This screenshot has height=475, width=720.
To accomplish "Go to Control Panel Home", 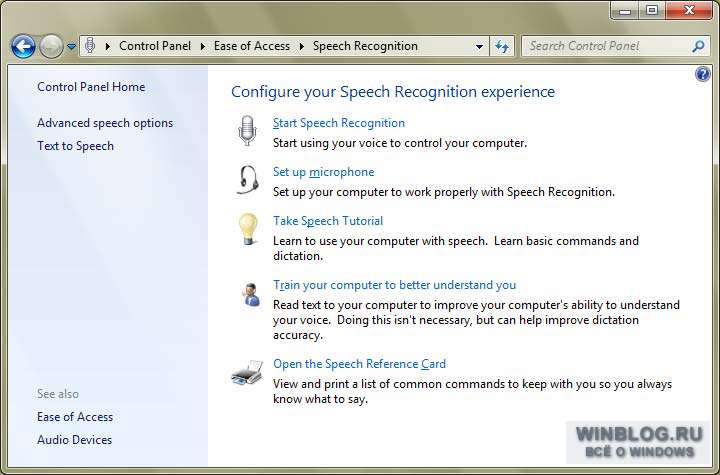I will click(91, 87).
